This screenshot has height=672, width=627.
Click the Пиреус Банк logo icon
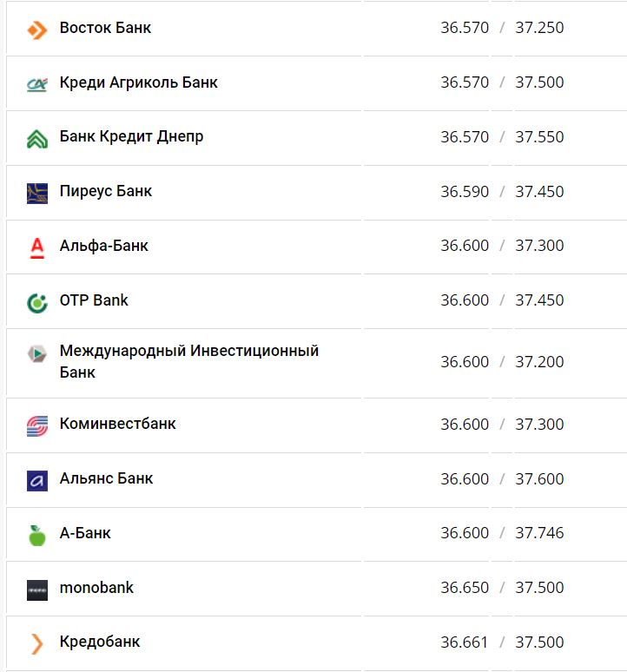(x=36, y=194)
